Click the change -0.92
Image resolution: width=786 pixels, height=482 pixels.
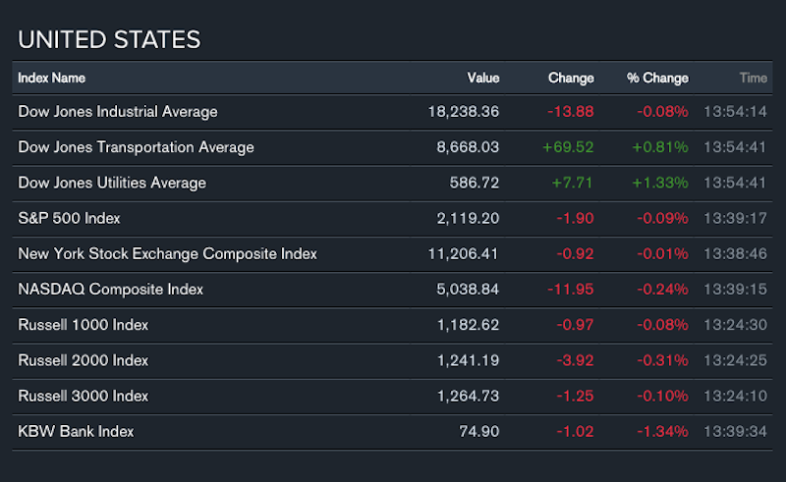click(x=575, y=254)
